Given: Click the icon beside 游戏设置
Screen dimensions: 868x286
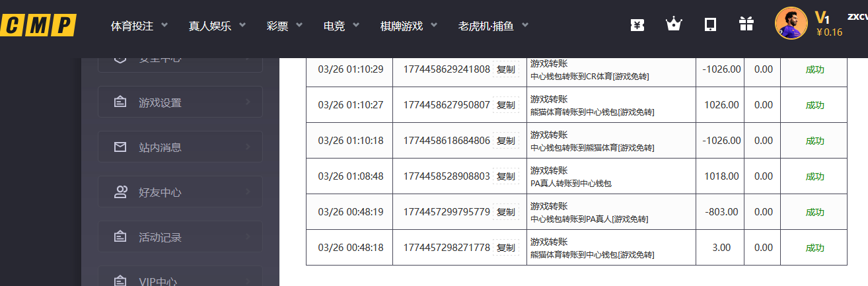Looking at the screenshot, I should [x=120, y=102].
